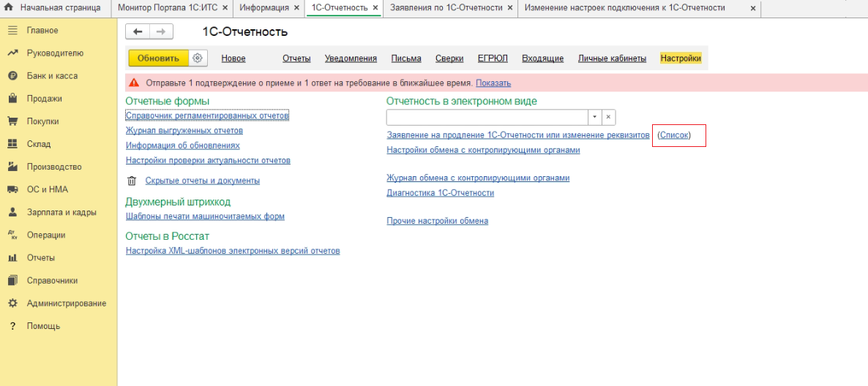The width and height of the screenshot is (868, 386).
Task: Open the Новое section
Action: [233, 58]
